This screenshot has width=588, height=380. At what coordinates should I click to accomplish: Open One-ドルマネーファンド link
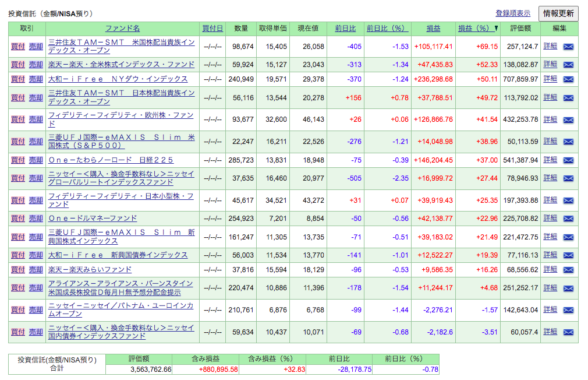93,218
